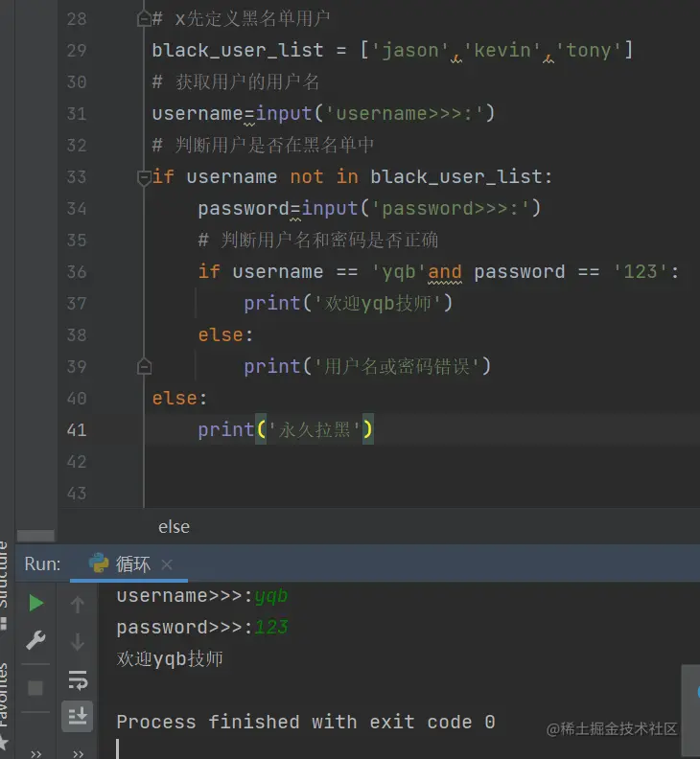Click '123' password input in console
The height and width of the screenshot is (759, 700).
pyautogui.click(x=271, y=628)
